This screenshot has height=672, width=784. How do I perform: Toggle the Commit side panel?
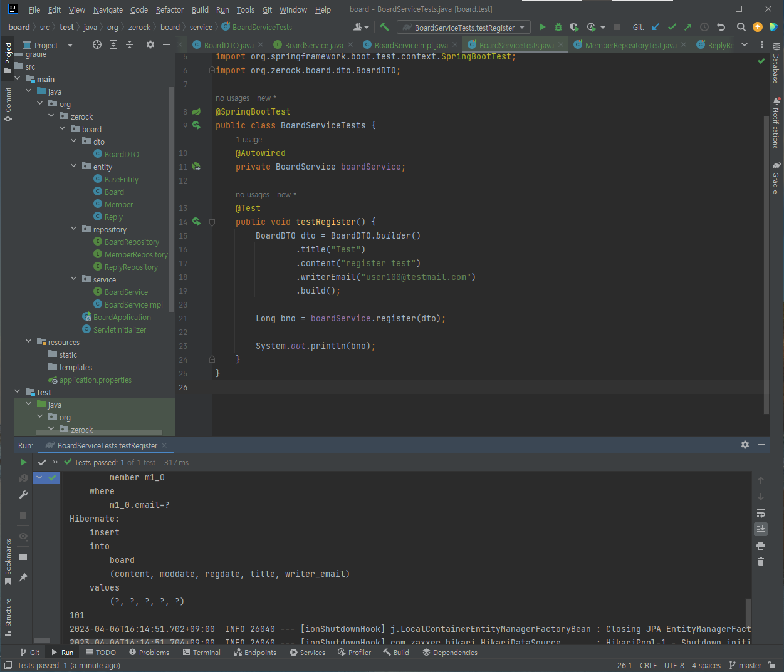tap(8, 104)
